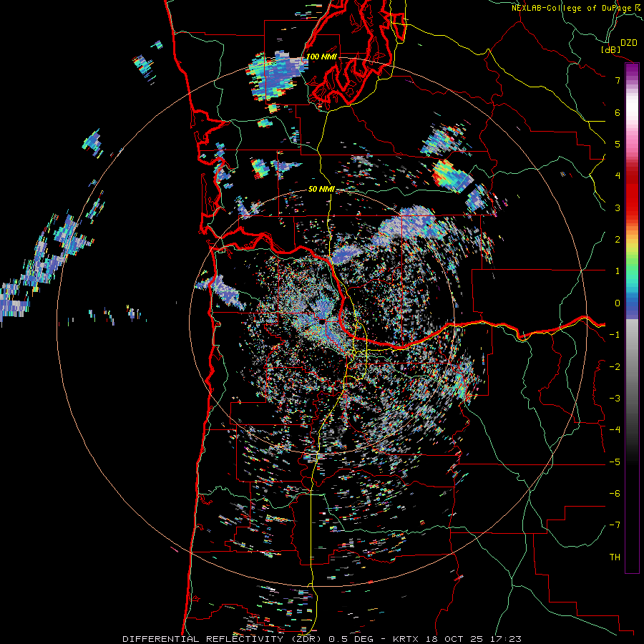
Task: Click the -2 tick on color scale
Action: click(615, 367)
